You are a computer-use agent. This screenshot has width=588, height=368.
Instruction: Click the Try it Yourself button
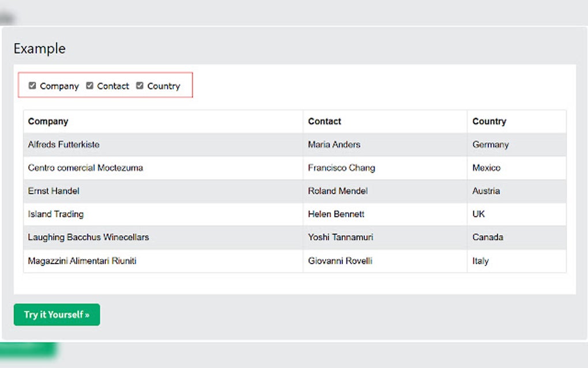(56, 315)
